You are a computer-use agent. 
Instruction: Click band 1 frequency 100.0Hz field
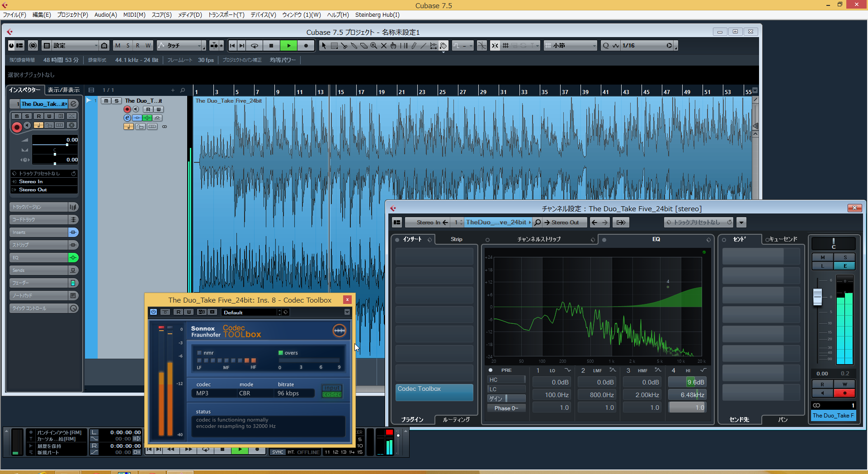(551, 395)
